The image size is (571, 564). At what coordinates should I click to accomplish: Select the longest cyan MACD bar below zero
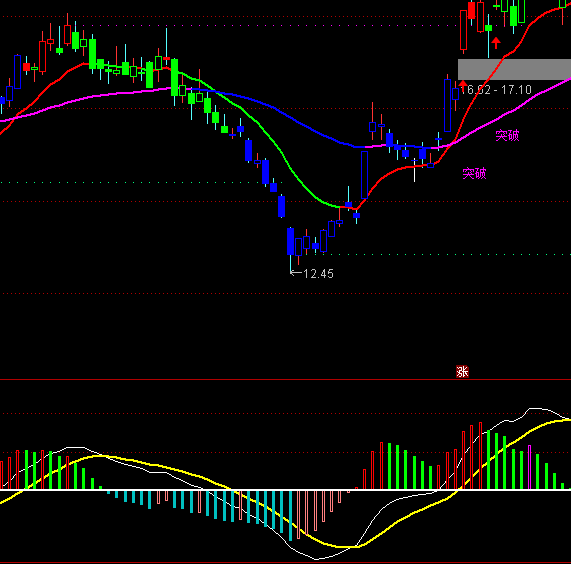click(290, 516)
